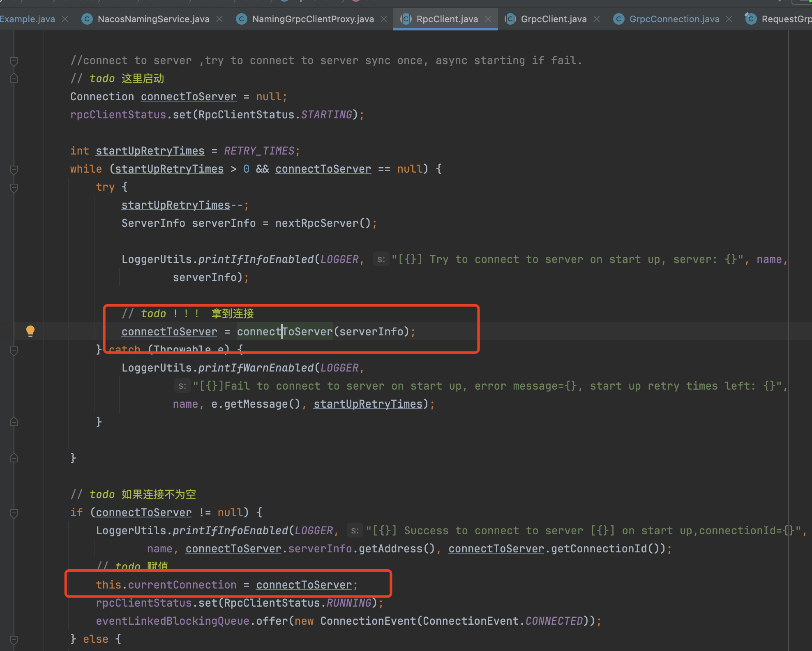This screenshot has width=812, height=651.
Task: Click 'getAddress()' method call
Action: [x=397, y=549]
